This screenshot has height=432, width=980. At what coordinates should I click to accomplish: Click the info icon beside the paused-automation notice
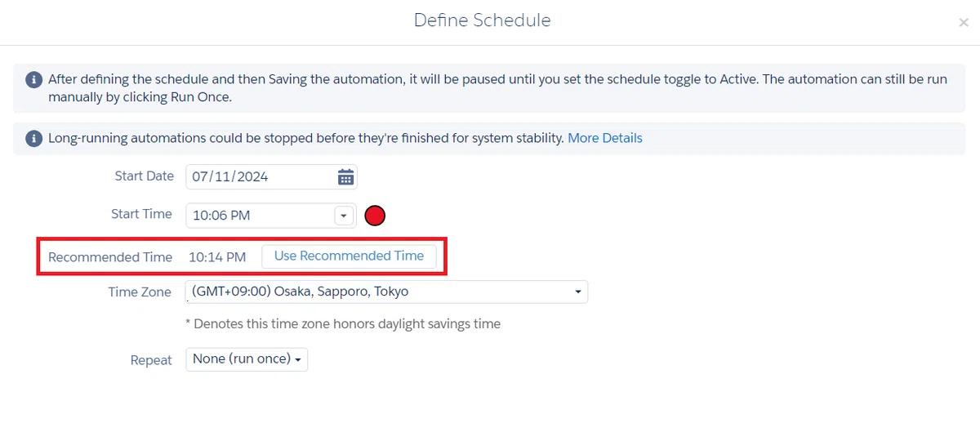point(33,80)
